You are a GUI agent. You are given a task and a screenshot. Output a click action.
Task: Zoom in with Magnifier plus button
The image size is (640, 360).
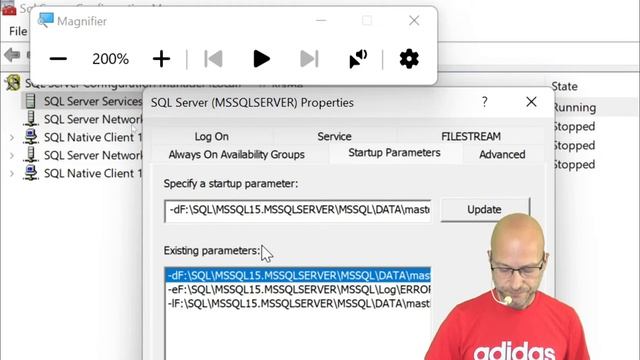[x=161, y=59]
